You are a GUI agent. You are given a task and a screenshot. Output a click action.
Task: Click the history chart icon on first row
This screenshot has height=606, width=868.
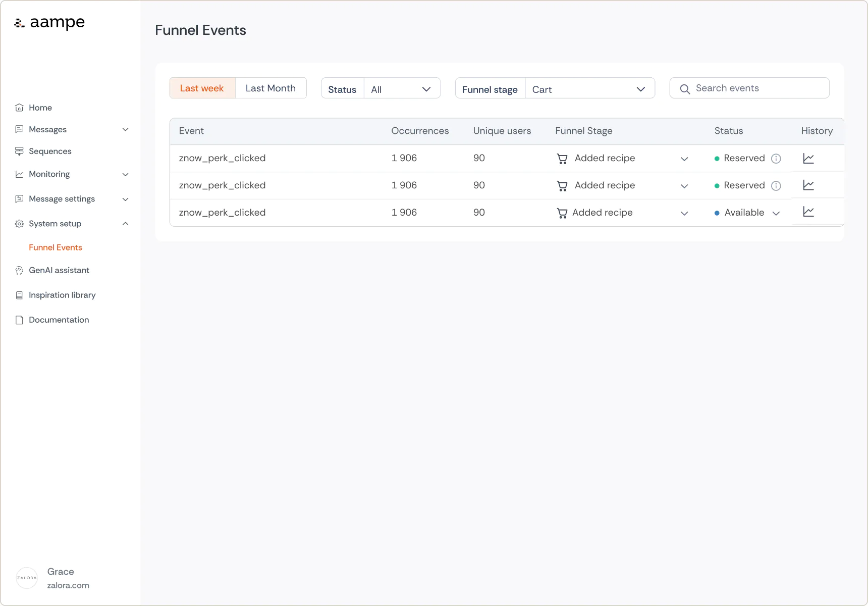coord(808,158)
